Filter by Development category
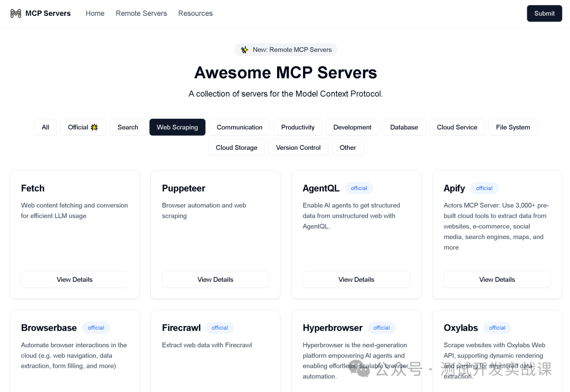 (x=352, y=127)
